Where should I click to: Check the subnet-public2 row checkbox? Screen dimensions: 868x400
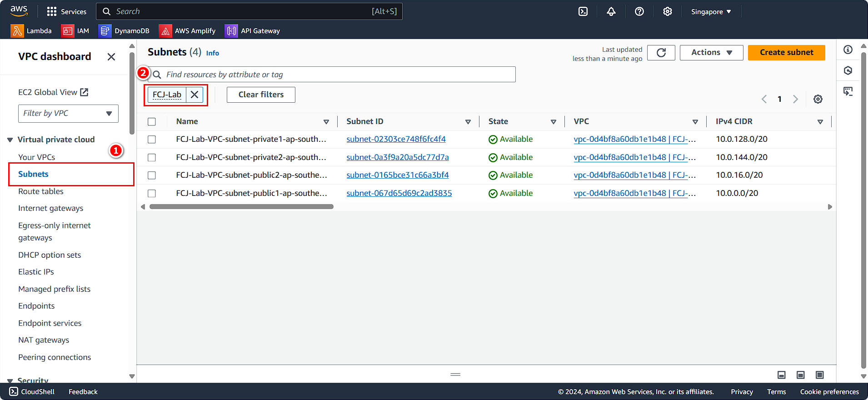tap(152, 175)
